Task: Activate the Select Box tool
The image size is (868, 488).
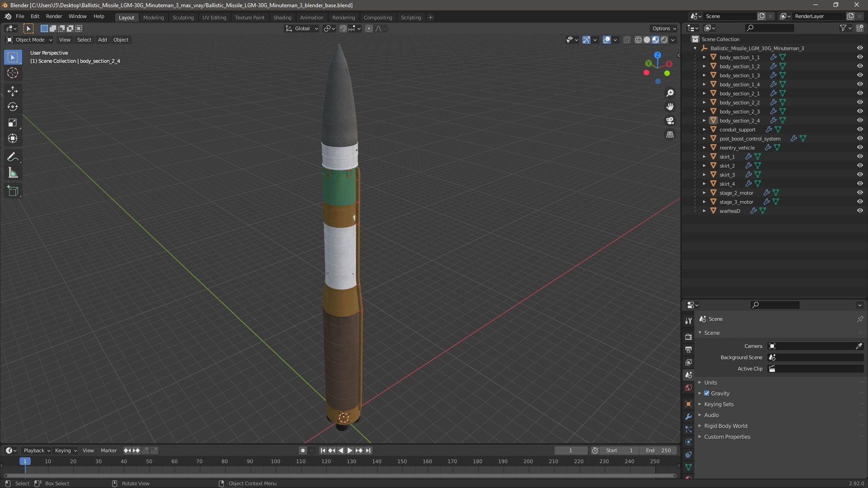Action: [13, 57]
